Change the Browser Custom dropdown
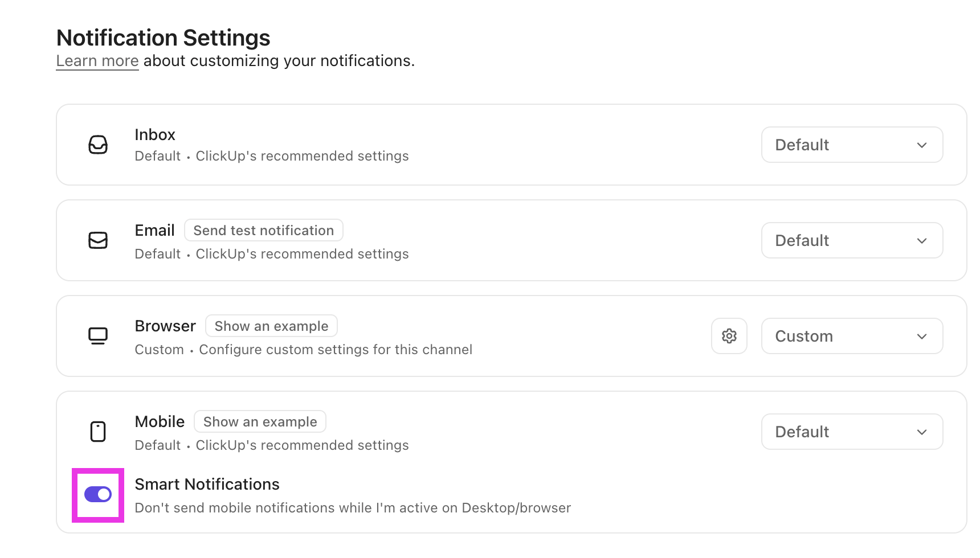980x558 pixels. click(x=851, y=336)
